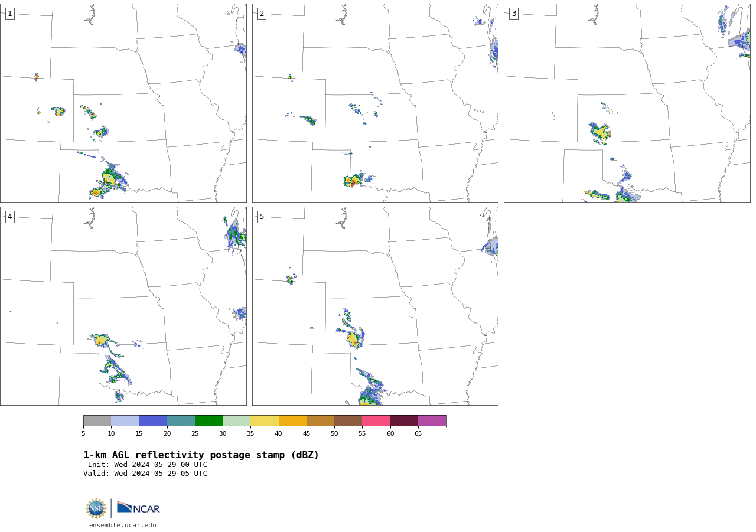This screenshot has height=532, width=756.
Task: Click the panel number 4 label
Action: point(9,217)
